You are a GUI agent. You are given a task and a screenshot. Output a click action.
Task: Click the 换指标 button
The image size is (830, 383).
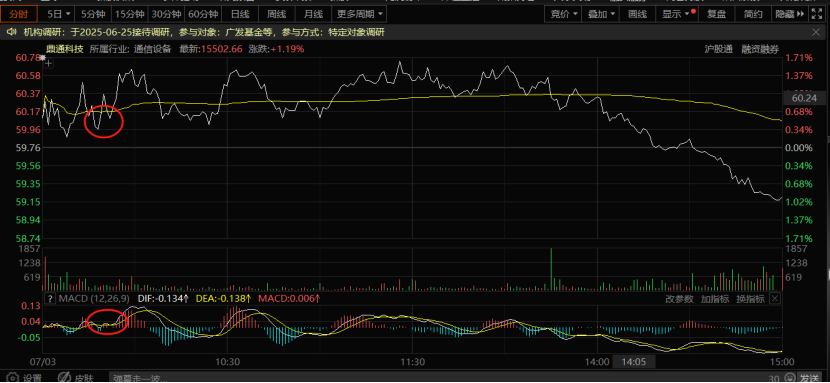pos(751,299)
